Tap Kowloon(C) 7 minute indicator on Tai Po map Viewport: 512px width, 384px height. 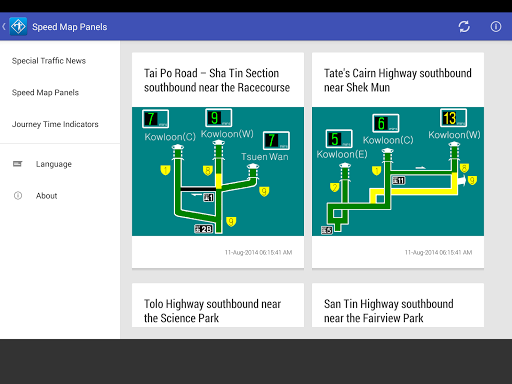point(156,119)
